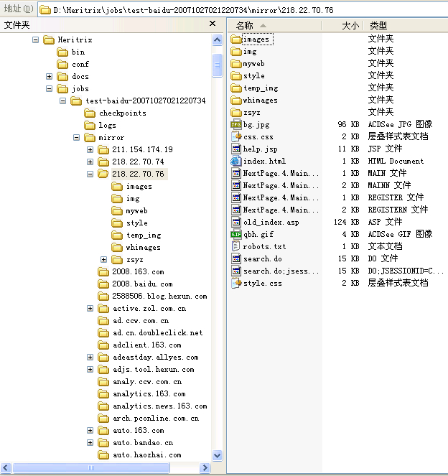The image size is (448, 476).
Task: Click the checkpoints folder icon in tree
Action: 90,113
